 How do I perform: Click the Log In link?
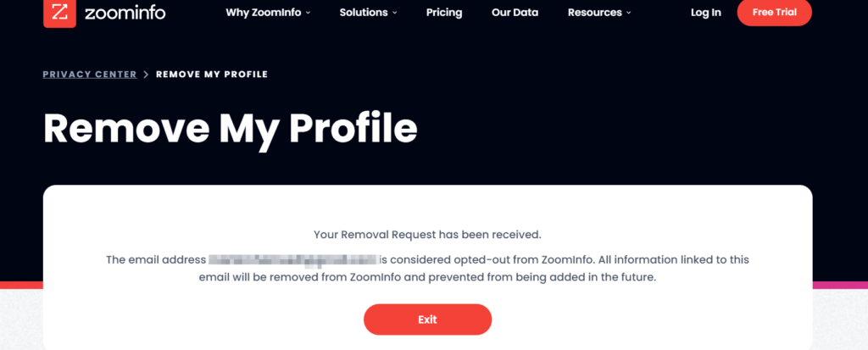pyautogui.click(x=706, y=12)
